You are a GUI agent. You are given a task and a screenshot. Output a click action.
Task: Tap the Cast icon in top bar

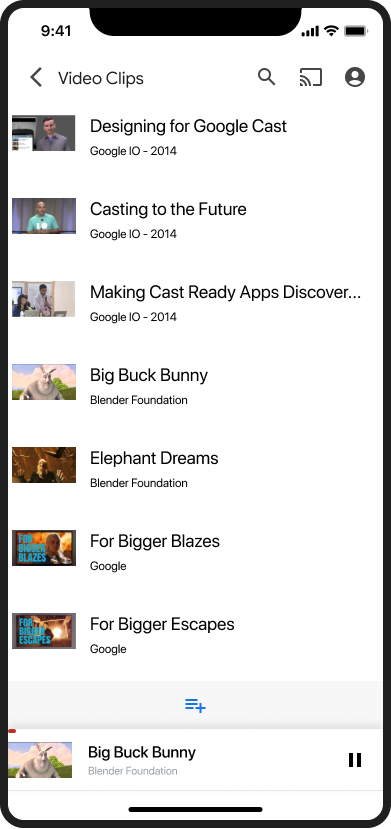(311, 78)
